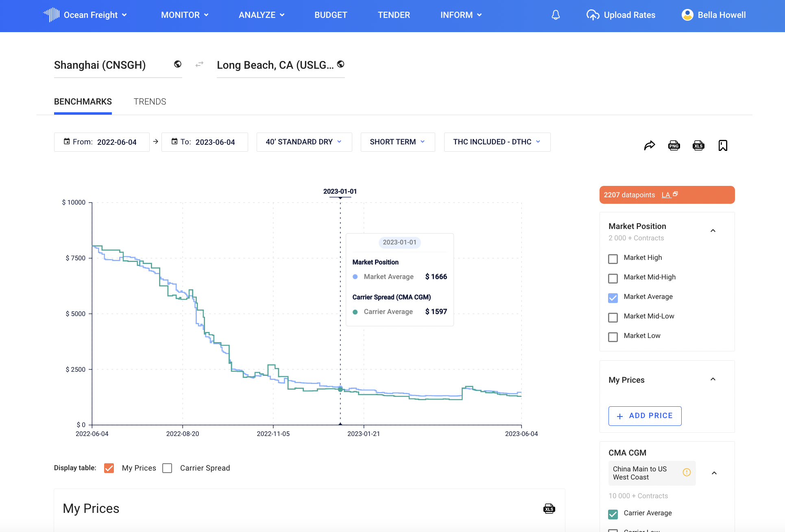
Task: Click the From date calendar icon
Action: [67, 142]
